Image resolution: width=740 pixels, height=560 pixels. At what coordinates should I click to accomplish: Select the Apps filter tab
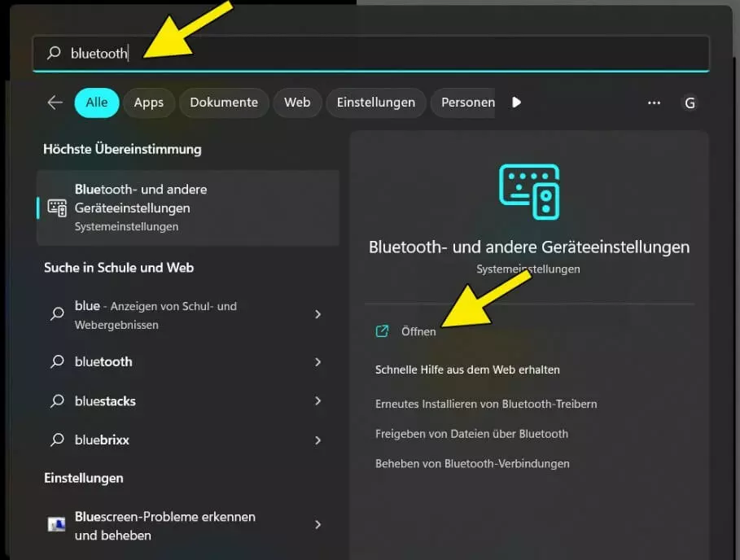pos(148,103)
